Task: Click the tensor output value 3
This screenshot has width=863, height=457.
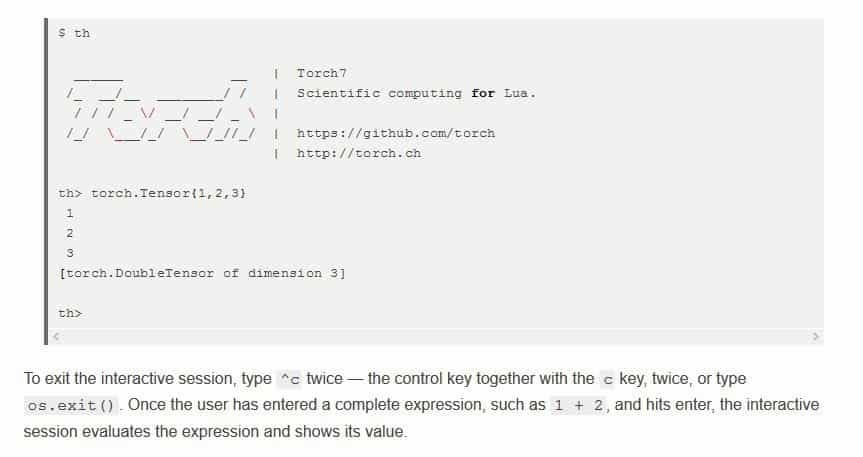Action: 69,253
